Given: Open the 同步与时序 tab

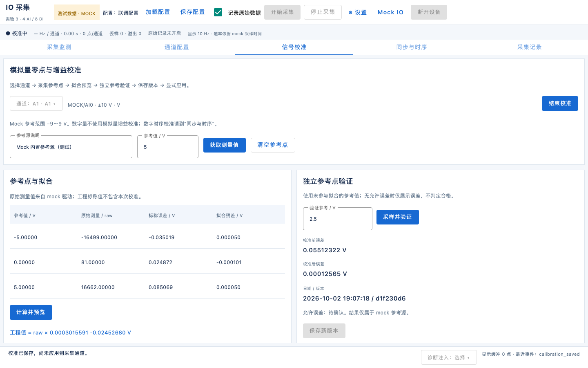Looking at the screenshot, I should click(x=412, y=47).
